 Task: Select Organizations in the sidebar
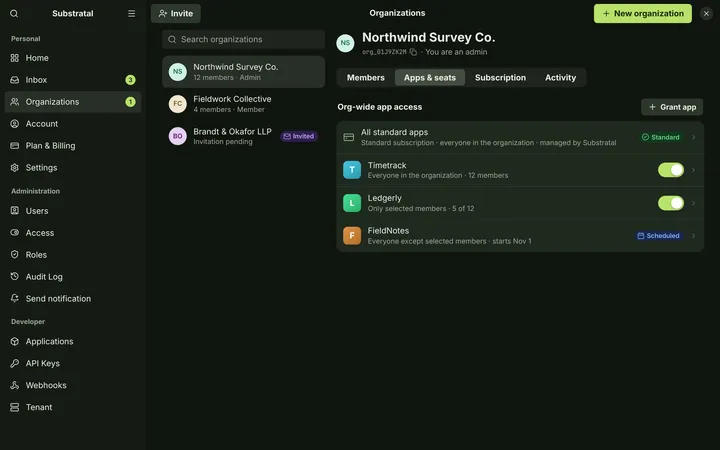(x=73, y=102)
